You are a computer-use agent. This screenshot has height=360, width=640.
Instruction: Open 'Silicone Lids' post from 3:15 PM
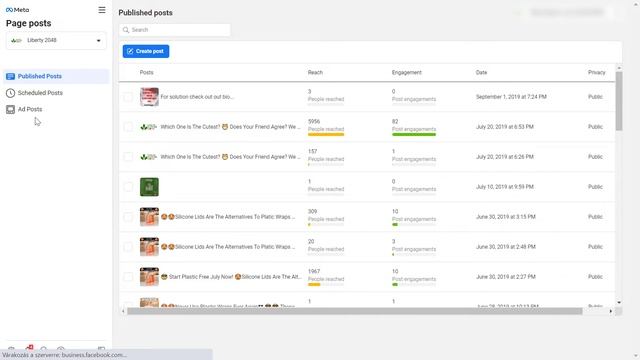click(x=228, y=217)
